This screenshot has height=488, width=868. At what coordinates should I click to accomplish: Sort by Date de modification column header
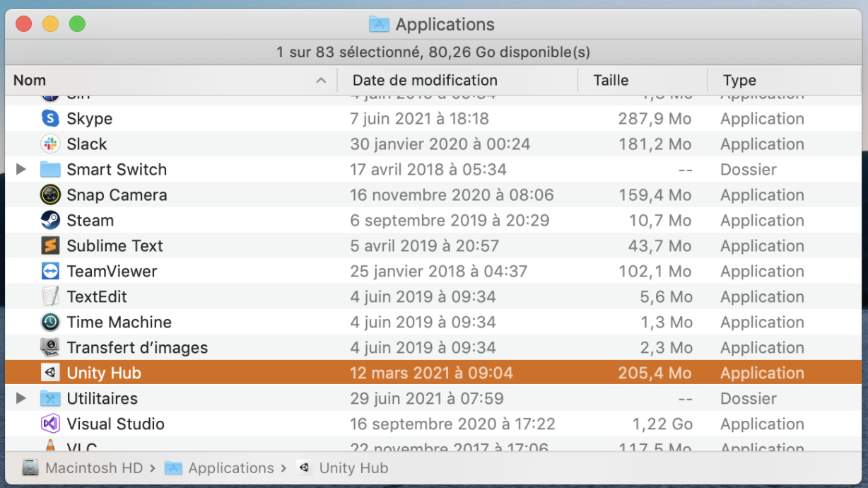[x=425, y=81]
